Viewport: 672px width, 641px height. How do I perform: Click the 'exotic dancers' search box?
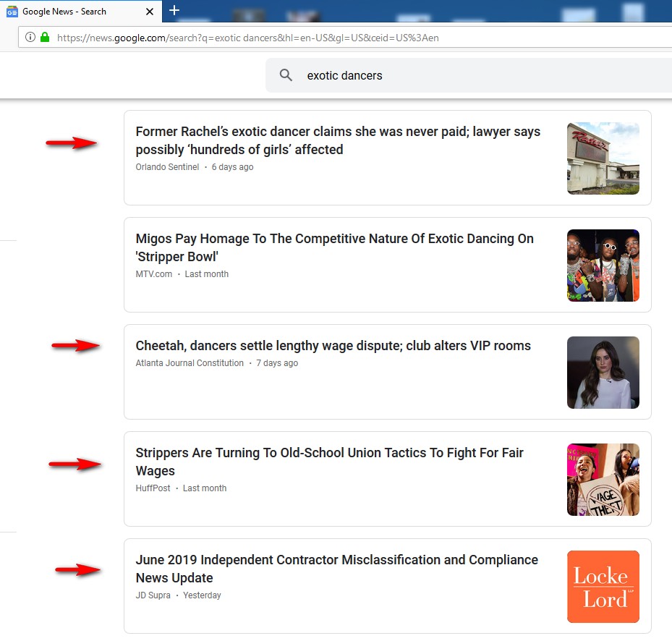point(469,75)
